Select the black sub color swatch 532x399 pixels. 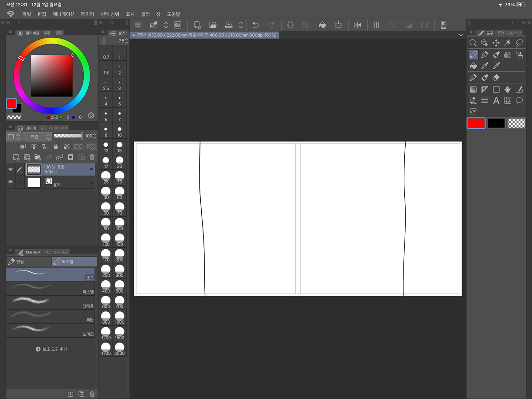click(496, 123)
